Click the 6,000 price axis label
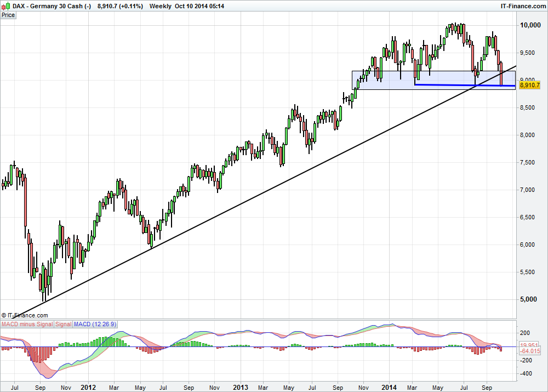Image resolution: width=548 pixels, height=392 pixels. coord(527,245)
